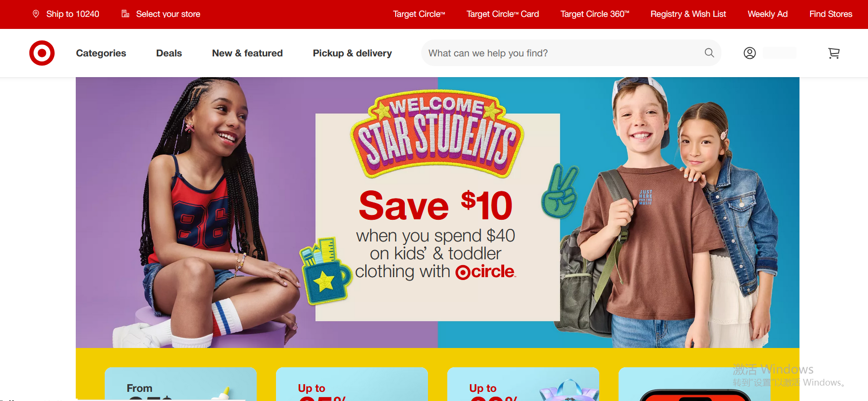
Task: View the Weekly Ad
Action: [x=768, y=14]
